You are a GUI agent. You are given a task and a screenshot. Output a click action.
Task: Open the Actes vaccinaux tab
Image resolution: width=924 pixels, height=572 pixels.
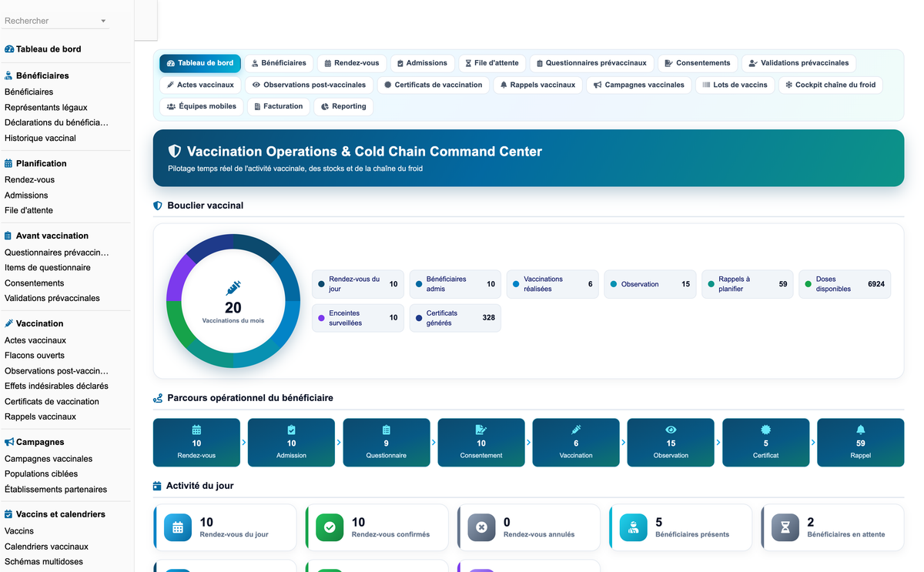(x=200, y=85)
